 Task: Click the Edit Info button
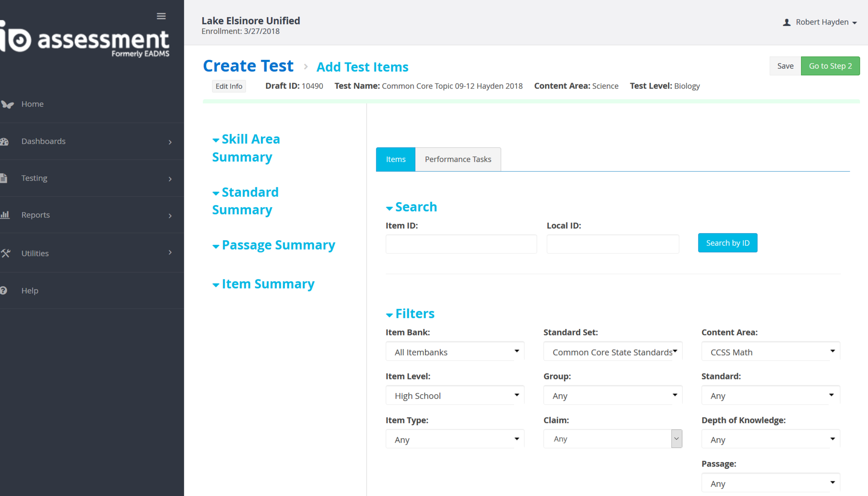tap(228, 86)
